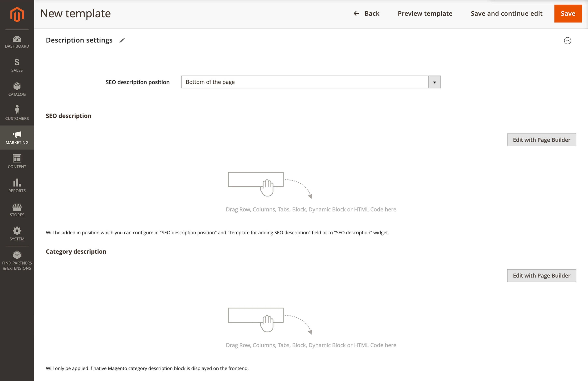
Task: Select the Content icon in the sidebar
Action: pyautogui.click(x=17, y=161)
